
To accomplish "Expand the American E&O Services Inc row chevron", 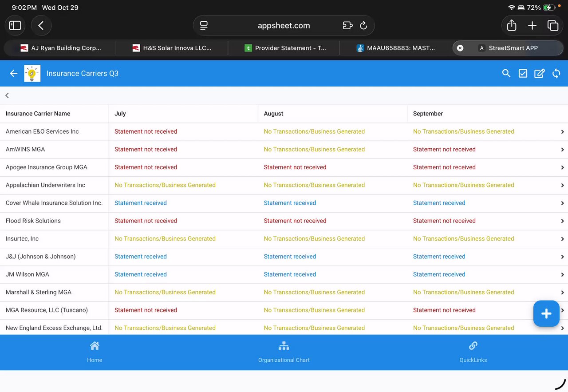I will click(563, 132).
